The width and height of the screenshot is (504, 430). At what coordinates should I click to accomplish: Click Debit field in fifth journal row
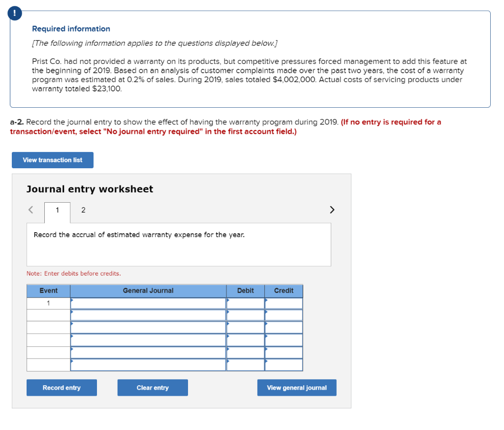click(246, 353)
